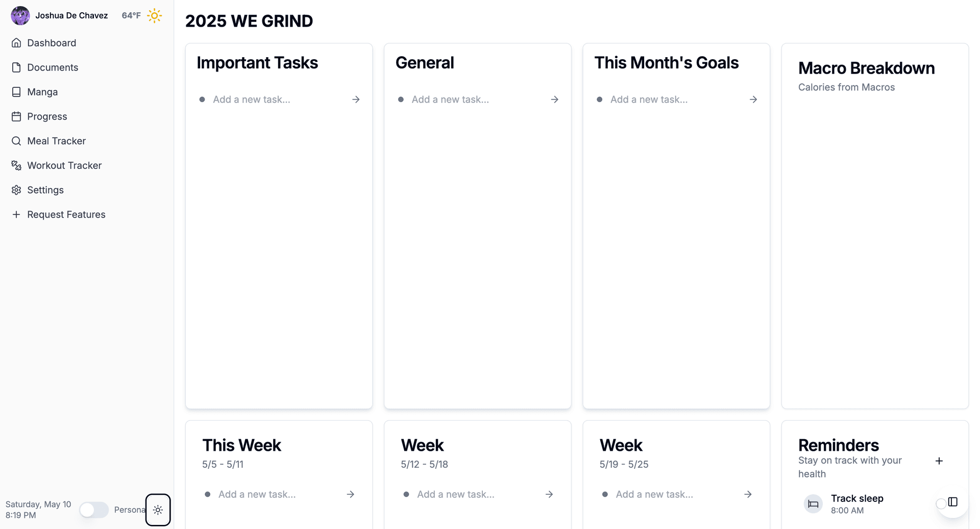Click the bed icon on Track sleep reminder
Screen dimensions: 980x529
point(813,503)
